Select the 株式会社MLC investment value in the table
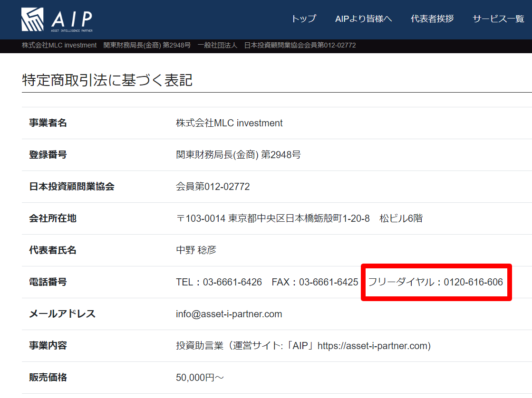This screenshot has width=532, height=398. pos(229,123)
